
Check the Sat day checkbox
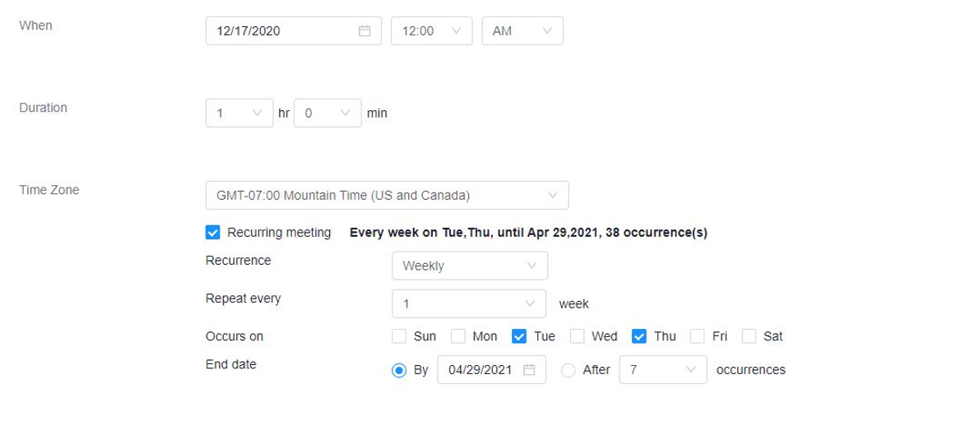(x=749, y=336)
